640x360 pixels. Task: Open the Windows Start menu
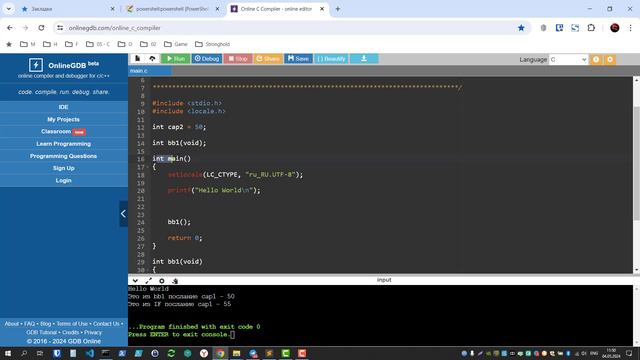8,353
